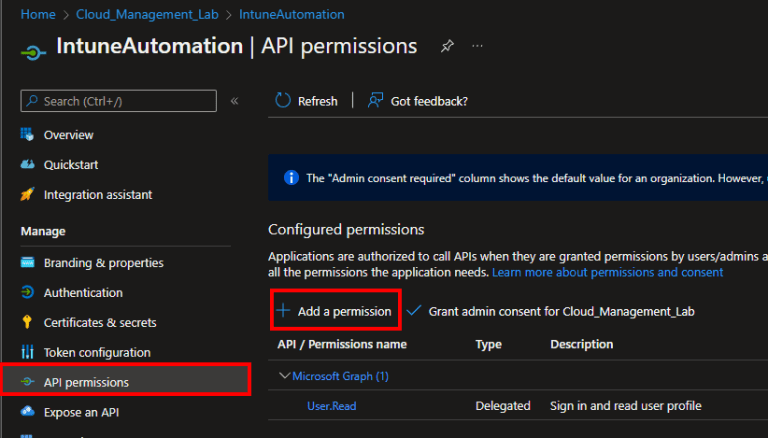Follow Learn more about permissions and consent link
Image resolution: width=768 pixels, height=438 pixels.
click(607, 272)
